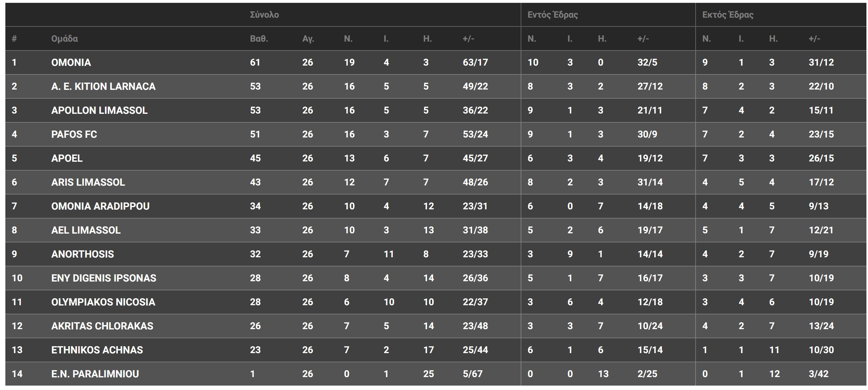The width and height of the screenshot is (868, 390).
Task: Sort by the Βαθ. points column header
Action: [x=259, y=39]
